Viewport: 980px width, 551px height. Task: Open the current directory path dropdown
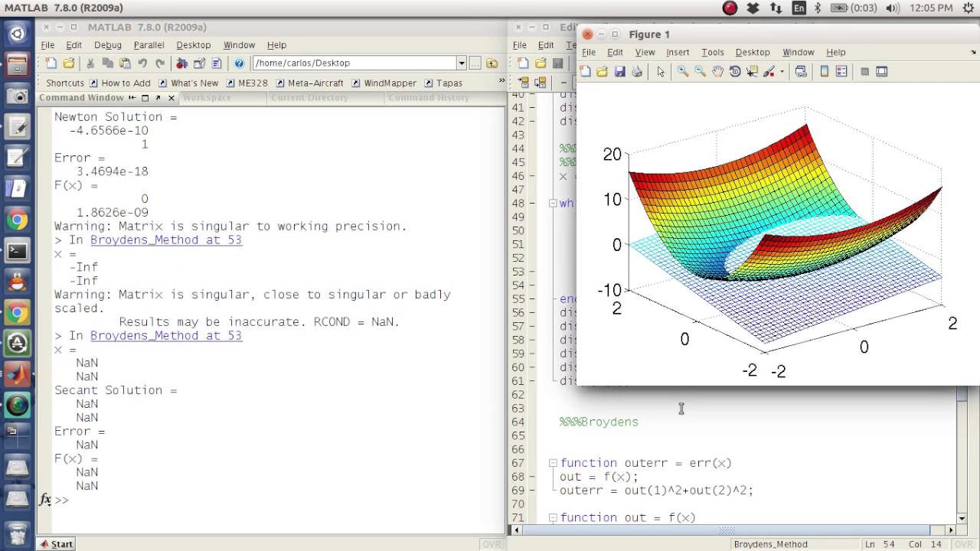[x=461, y=64]
